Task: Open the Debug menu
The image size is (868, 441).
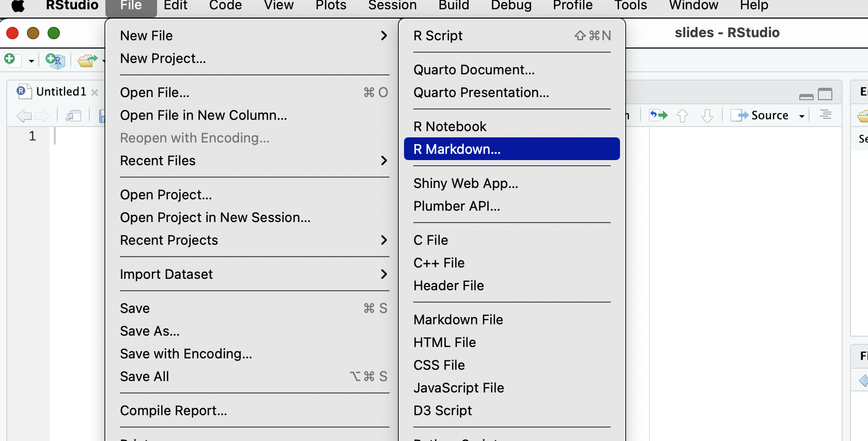Action: pyautogui.click(x=511, y=5)
